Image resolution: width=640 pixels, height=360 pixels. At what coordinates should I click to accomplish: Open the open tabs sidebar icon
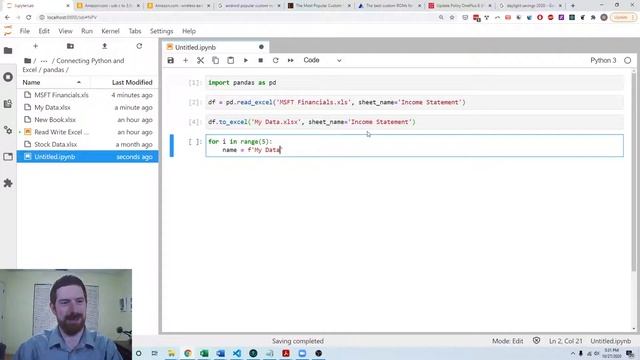(x=8, y=157)
